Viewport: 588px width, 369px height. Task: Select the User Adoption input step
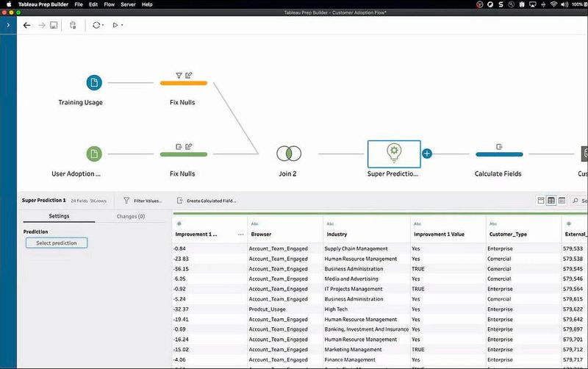click(x=94, y=154)
